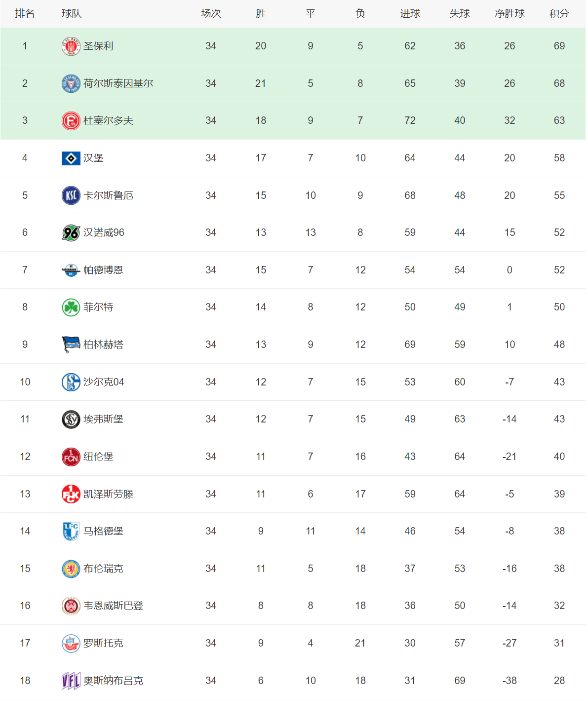588x723 pixels.
Task: Click the Kaiserslautern (凯泽斯劳滕) red logo
Action: click(71, 494)
